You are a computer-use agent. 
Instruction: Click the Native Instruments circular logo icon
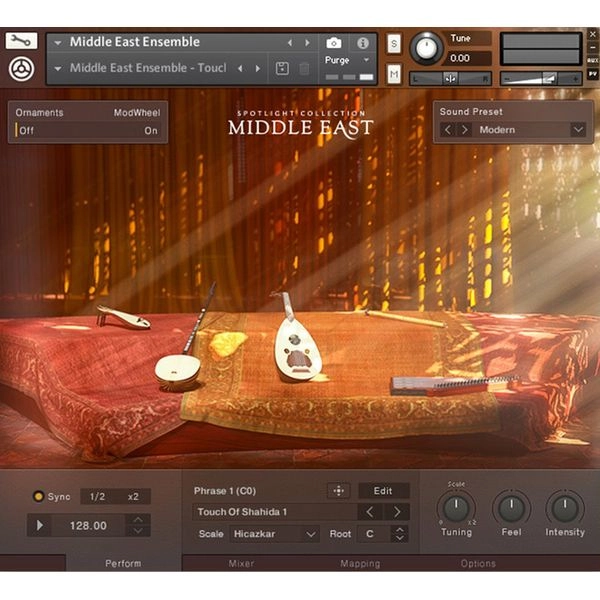[21, 69]
